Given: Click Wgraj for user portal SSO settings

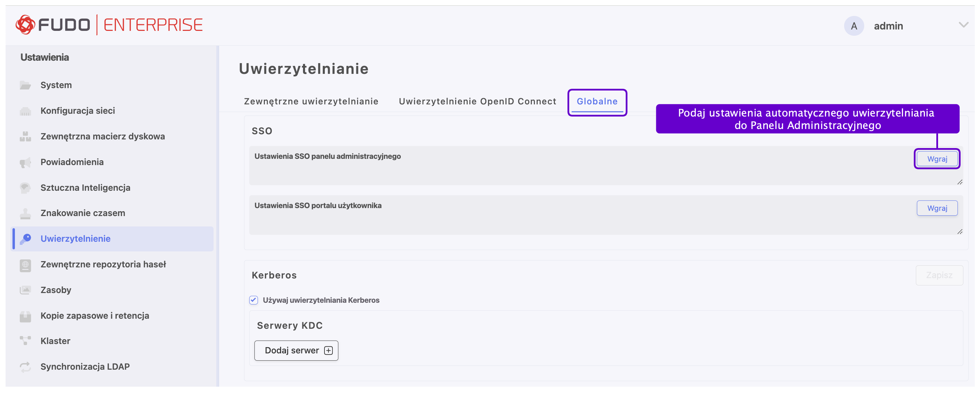Looking at the screenshot, I should [x=937, y=208].
